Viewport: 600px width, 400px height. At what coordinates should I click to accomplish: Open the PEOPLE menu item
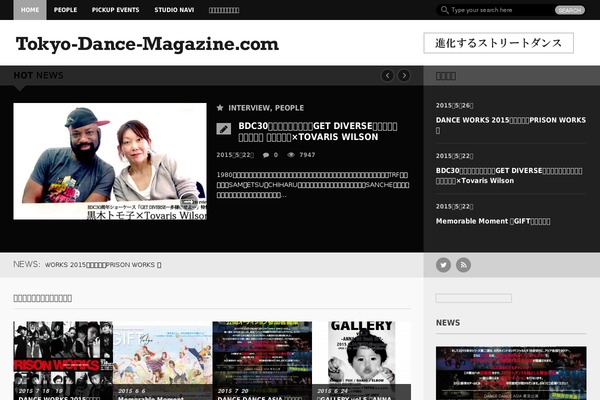tap(65, 10)
